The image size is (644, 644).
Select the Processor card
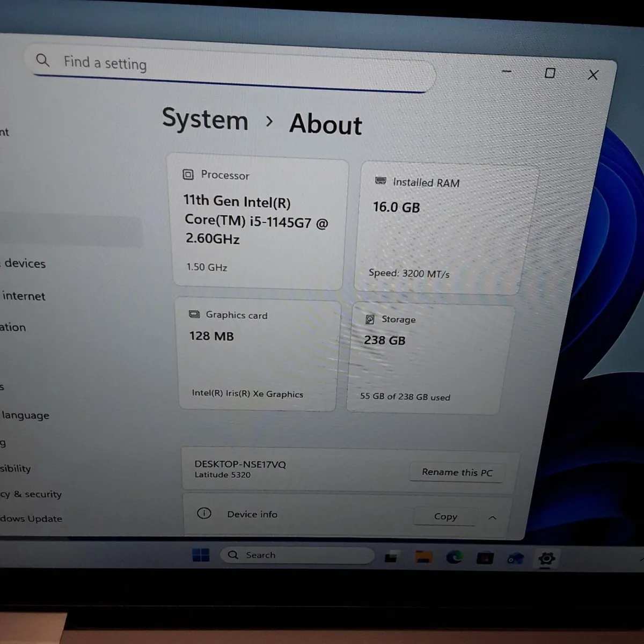(258, 222)
